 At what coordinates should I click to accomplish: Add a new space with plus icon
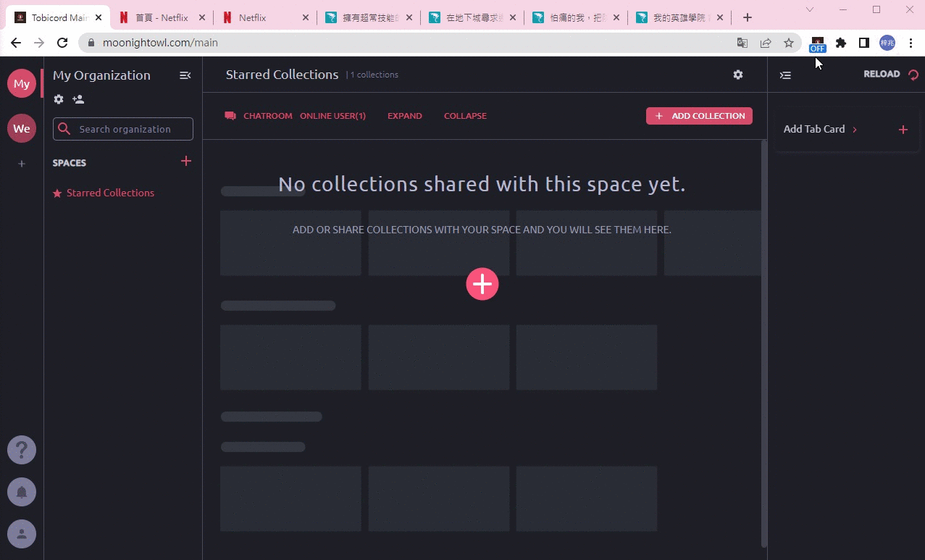pyautogui.click(x=186, y=162)
